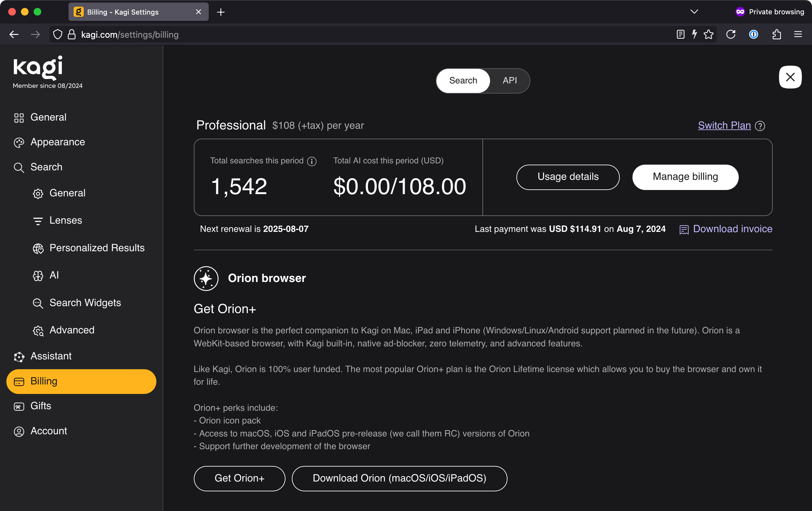Click the invoice icon beside Download invoice

pyautogui.click(x=684, y=229)
